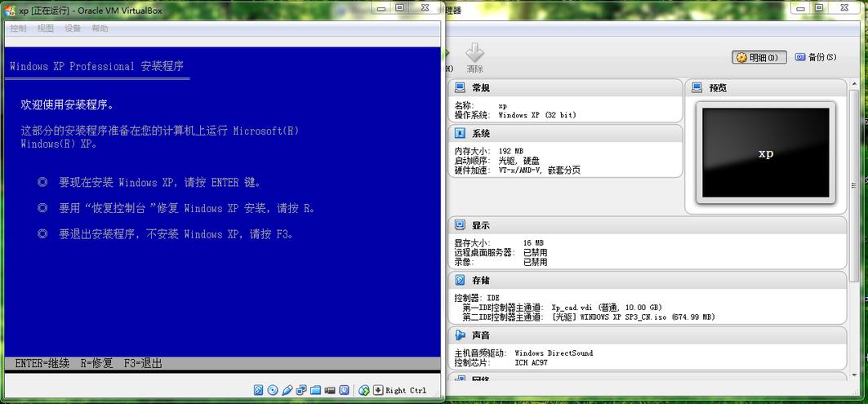Open the 帮助 menu
This screenshot has height=408, width=868.
click(x=100, y=29)
